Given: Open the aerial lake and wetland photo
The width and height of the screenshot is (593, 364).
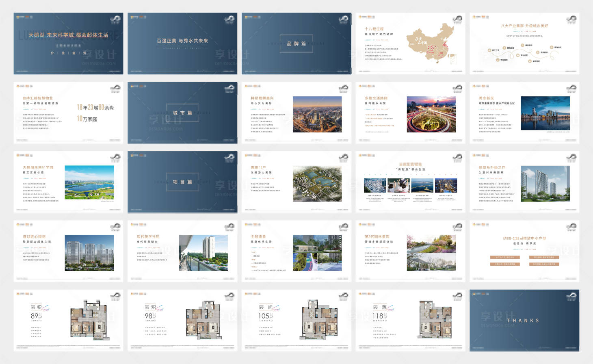Looking at the screenshot, I should 89,182.
